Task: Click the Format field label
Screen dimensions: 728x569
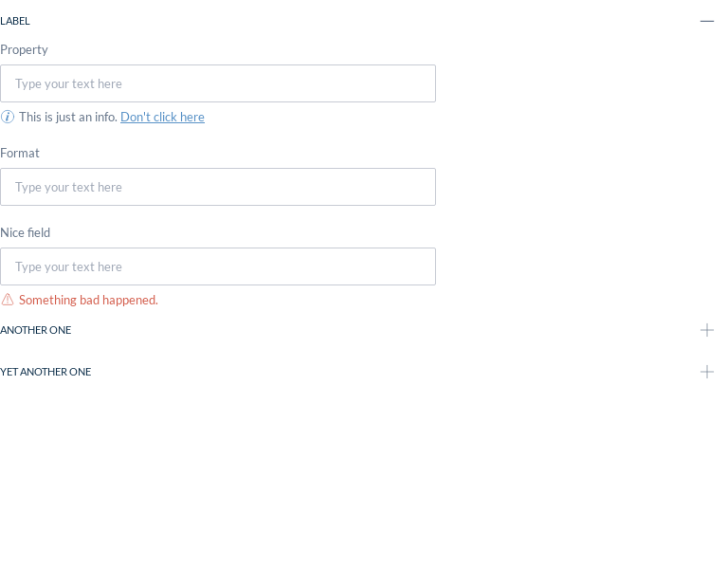Action: [20, 153]
